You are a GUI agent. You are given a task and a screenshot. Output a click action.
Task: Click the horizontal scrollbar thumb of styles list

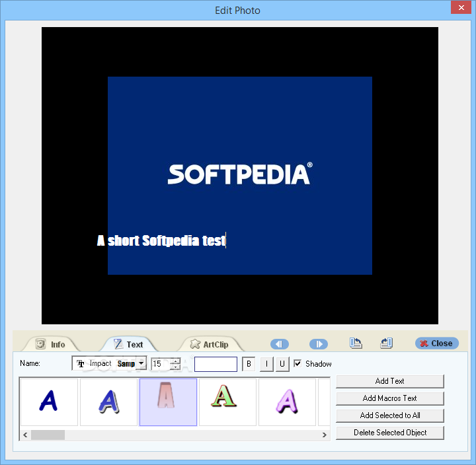click(x=48, y=435)
